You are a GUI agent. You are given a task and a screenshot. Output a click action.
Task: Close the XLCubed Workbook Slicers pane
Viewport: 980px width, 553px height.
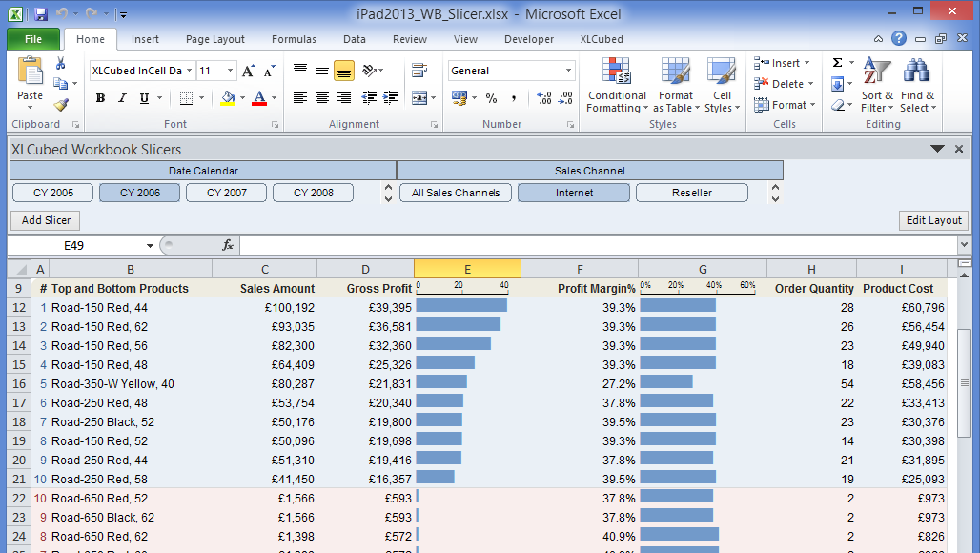coord(959,149)
